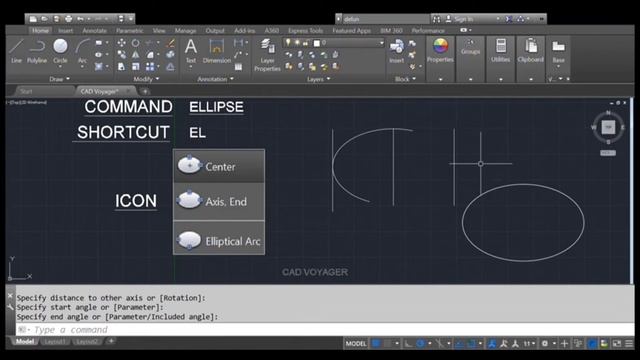The height and width of the screenshot is (360, 640).
Task: Open Layer Properties manager
Action: click(267, 55)
